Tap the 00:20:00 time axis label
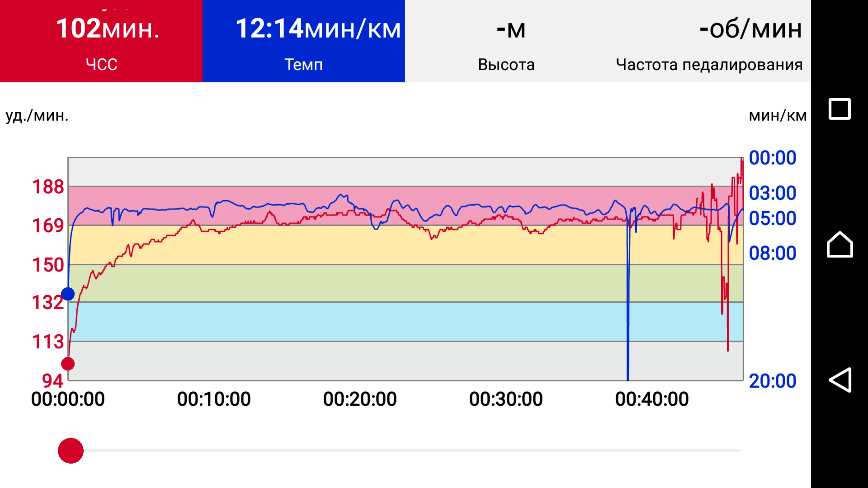Viewport: 868px width, 488px height. tap(360, 399)
